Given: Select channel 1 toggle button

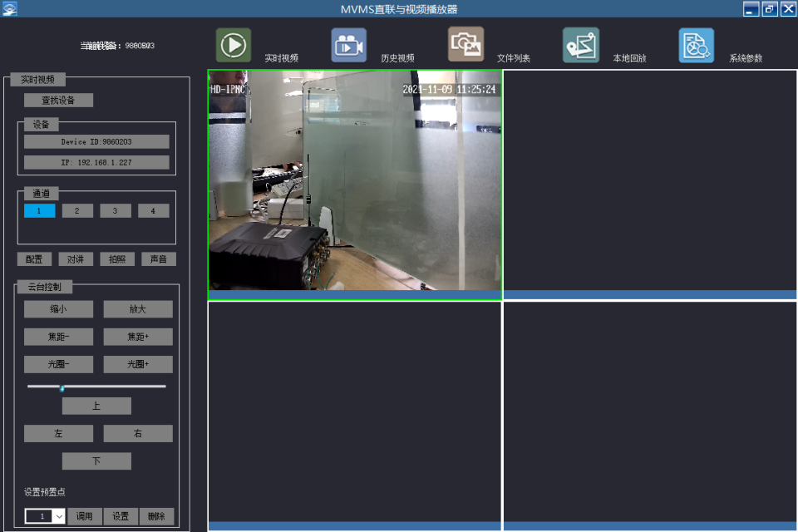Looking at the screenshot, I should click(39, 211).
